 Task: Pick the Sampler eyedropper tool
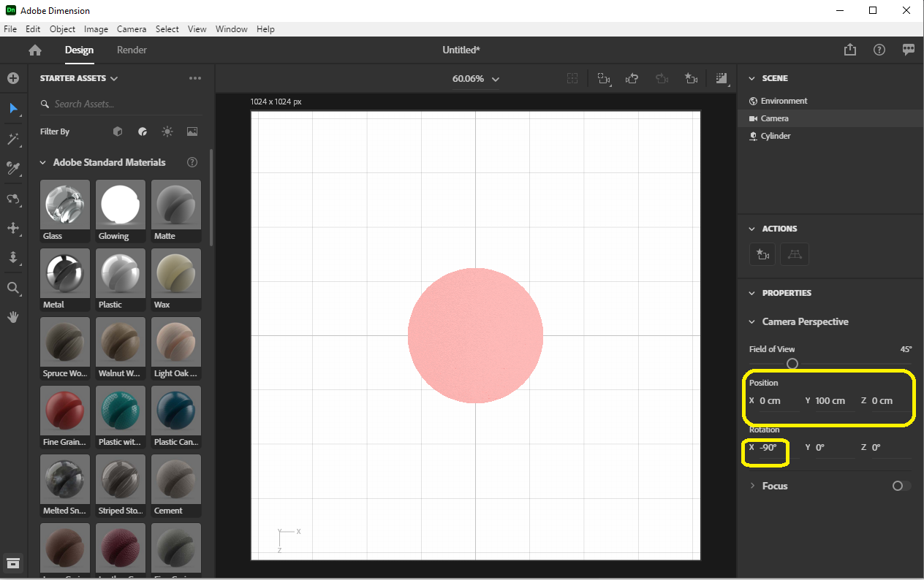13,169
